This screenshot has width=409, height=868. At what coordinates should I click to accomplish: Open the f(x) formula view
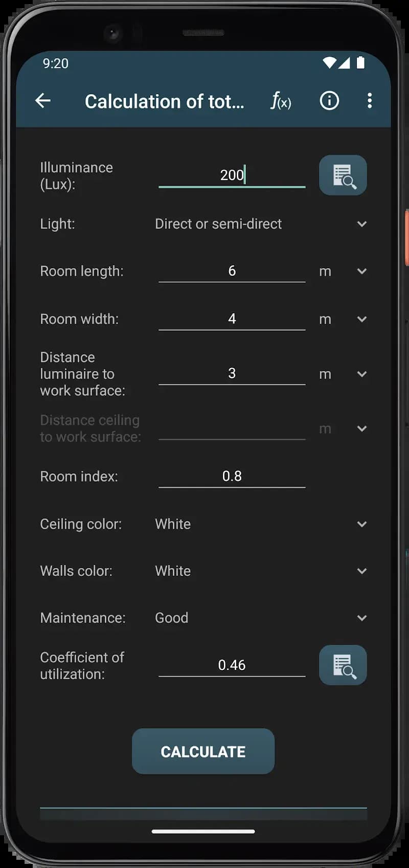281,101
